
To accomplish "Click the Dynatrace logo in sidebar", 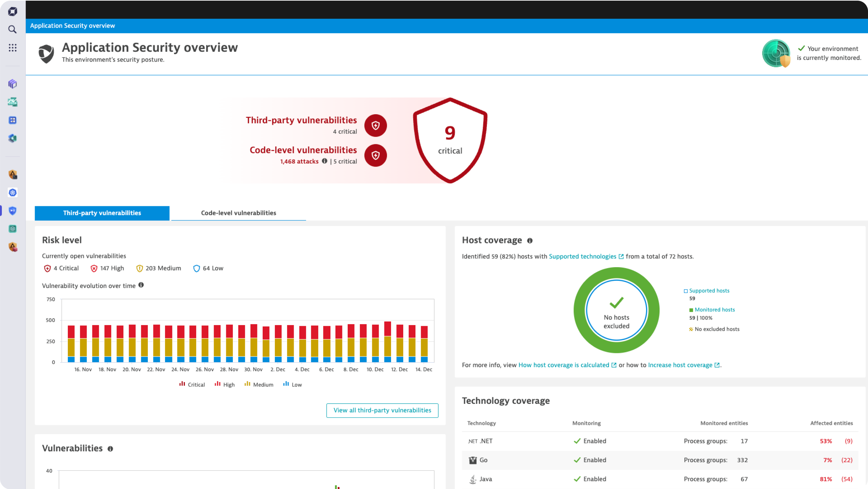I will tap(13, 12).
